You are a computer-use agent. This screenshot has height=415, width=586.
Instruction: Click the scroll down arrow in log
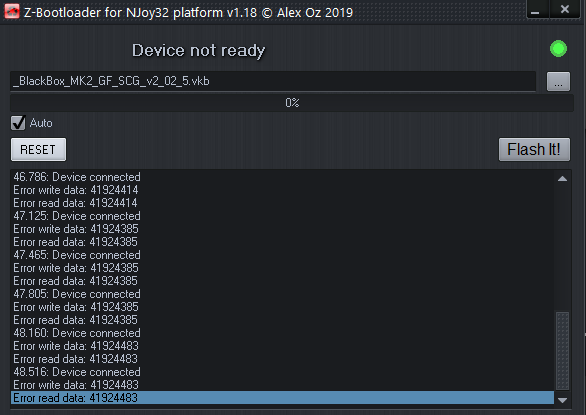pos(562,400)
